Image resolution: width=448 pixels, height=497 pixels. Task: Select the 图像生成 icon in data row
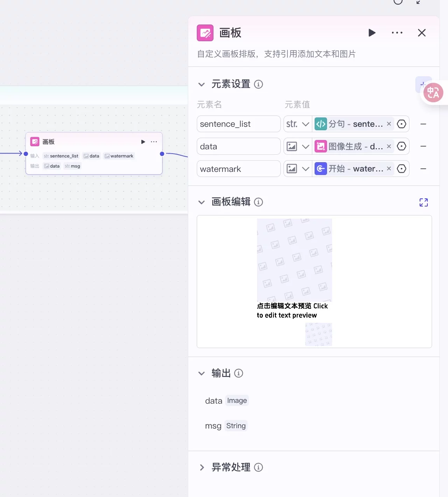coord(321,146)
